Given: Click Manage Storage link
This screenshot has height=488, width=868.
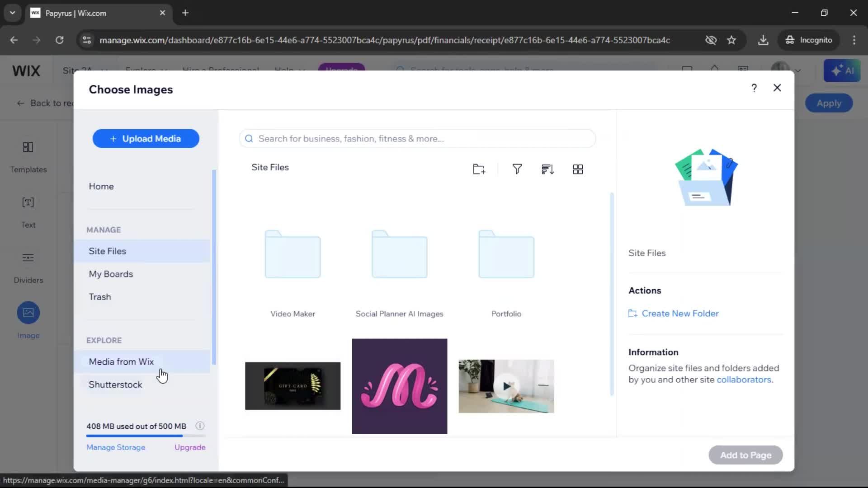Looking at the screenshot, I should [116, 447].
